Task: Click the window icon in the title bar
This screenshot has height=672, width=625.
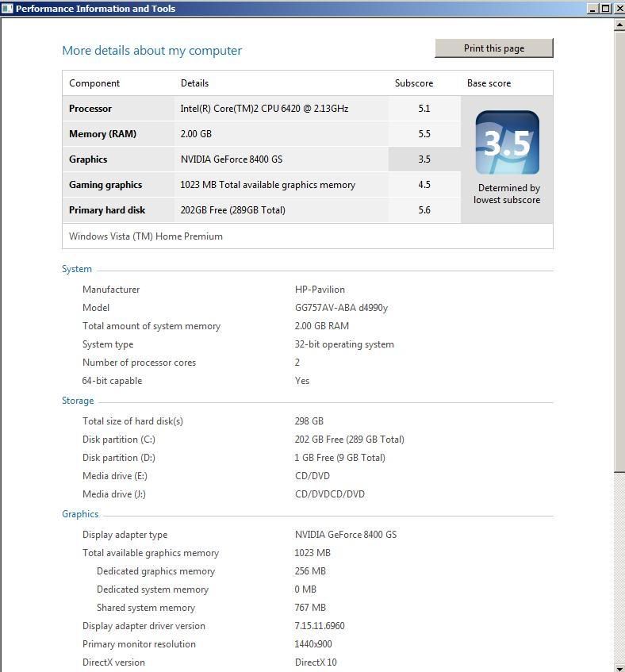Action: 7,9
